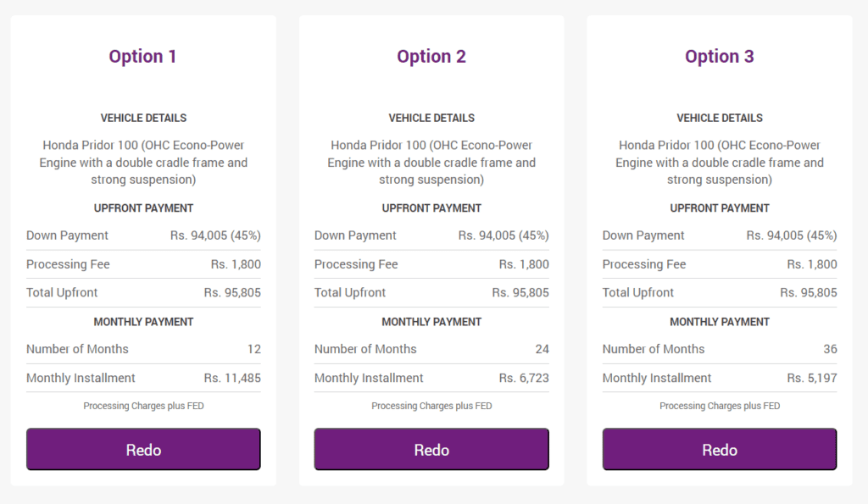The height and width of the screenshot is (504, 868).
Task: Click the Rs. 5,197 monthly installment value
Action: tap(811, 378)
